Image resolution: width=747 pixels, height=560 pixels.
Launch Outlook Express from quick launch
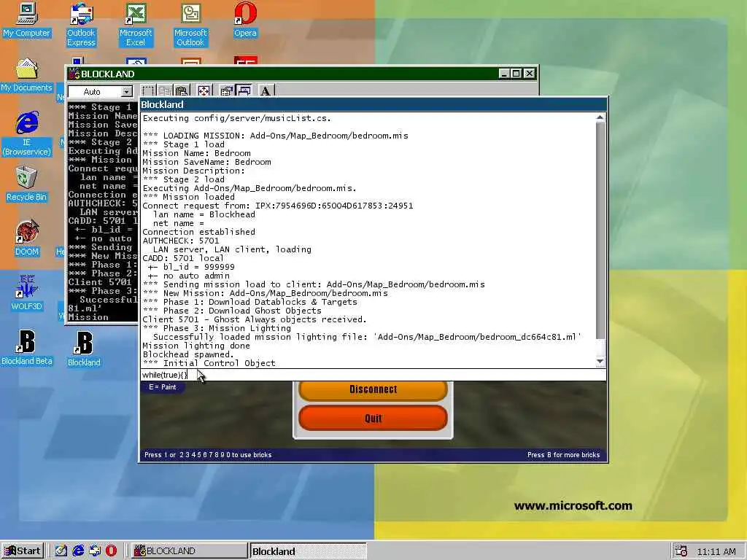point(95,551)
